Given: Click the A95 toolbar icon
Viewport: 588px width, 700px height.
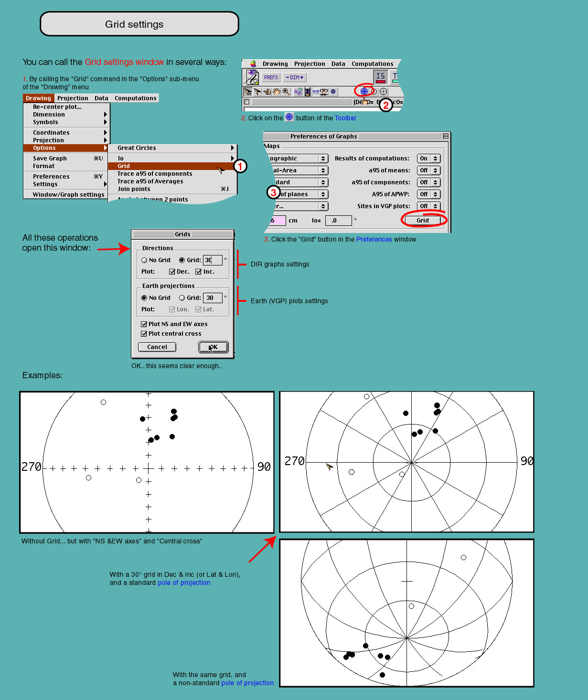Looking at the screenshot, I should [298, 92].
